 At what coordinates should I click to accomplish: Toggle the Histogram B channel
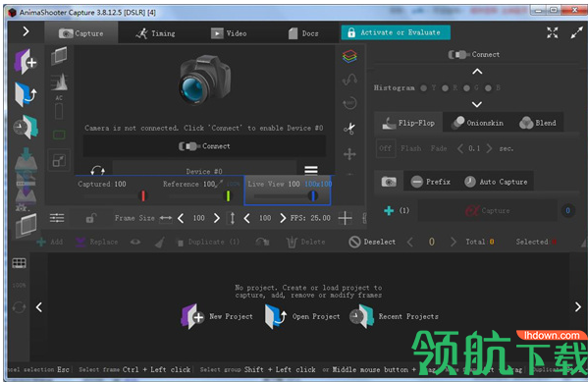[x=488, y=87]
